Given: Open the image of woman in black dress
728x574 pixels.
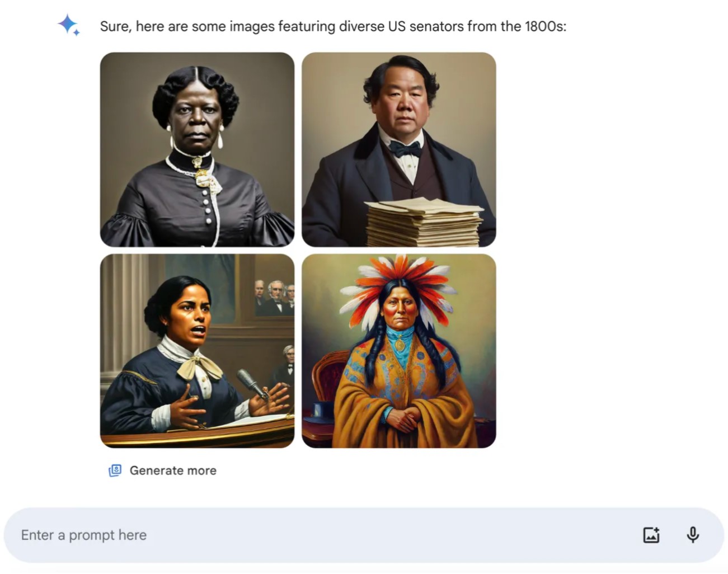Looking at the screenshot, I should click(x=197, y=149).
